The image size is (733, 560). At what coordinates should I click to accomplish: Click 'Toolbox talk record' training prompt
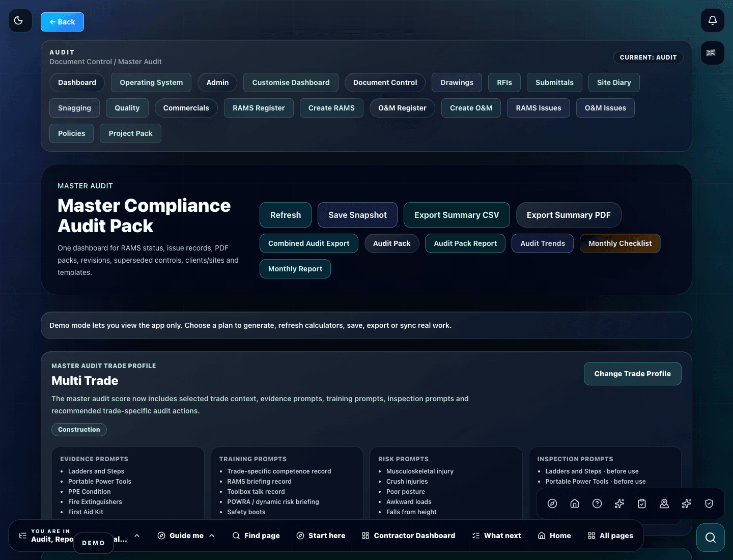pyautogui.click(x=256, y=492)
